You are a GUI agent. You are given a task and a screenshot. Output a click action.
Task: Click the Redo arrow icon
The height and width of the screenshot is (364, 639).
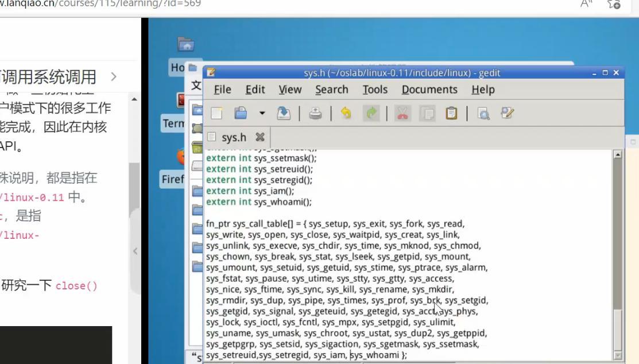[x=371, y=113]
